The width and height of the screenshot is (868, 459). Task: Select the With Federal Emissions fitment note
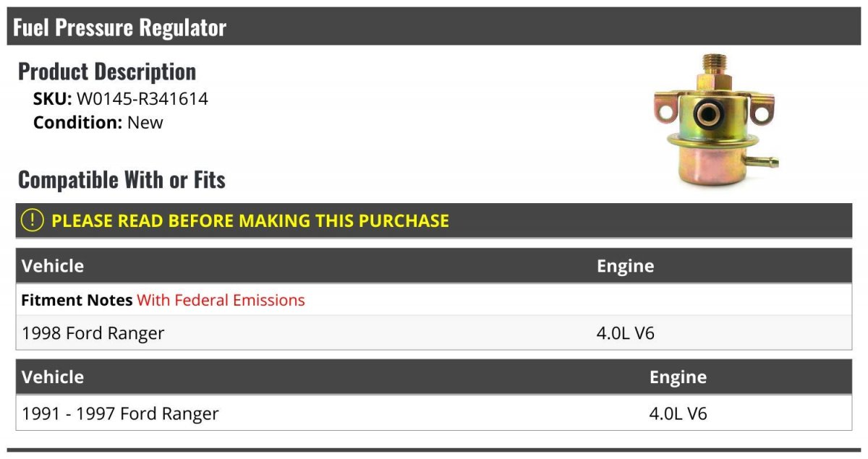click(x=221, y=300)
